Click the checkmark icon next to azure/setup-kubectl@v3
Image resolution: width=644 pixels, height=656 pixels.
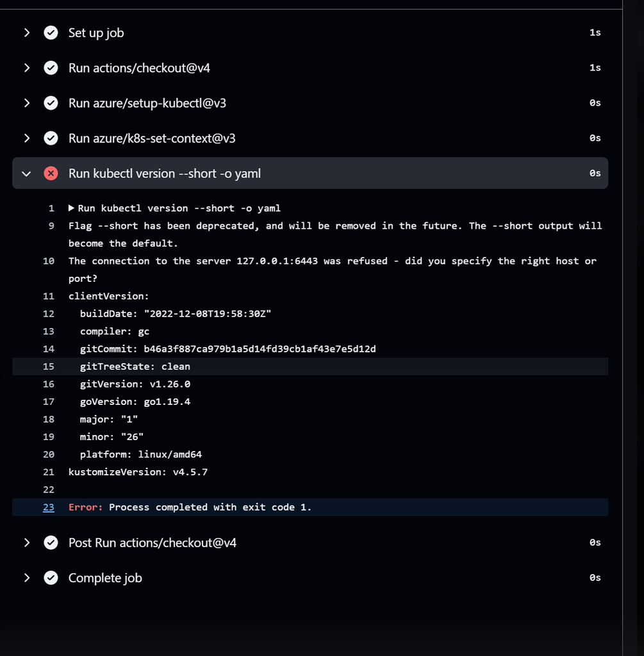[51, 103]
